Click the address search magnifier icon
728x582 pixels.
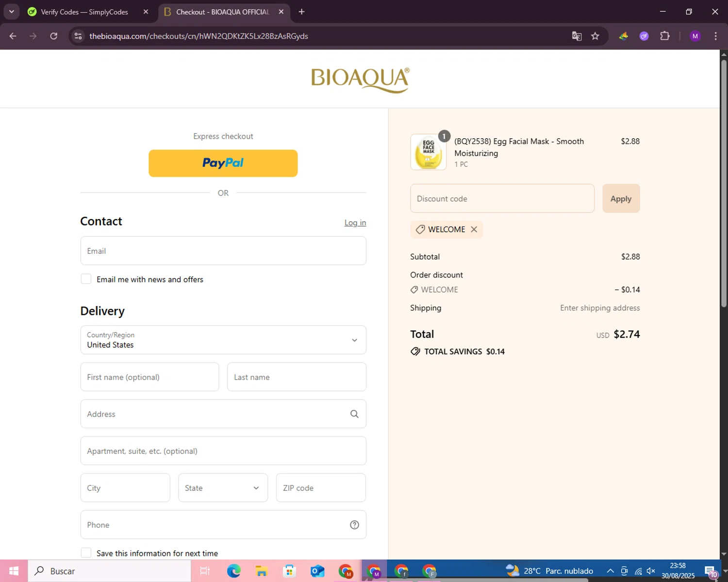[354, 414]
